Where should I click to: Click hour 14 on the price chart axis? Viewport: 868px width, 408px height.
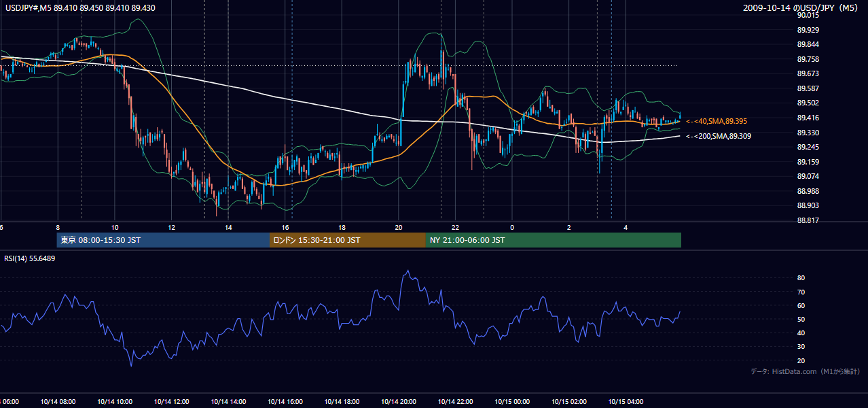228,227
